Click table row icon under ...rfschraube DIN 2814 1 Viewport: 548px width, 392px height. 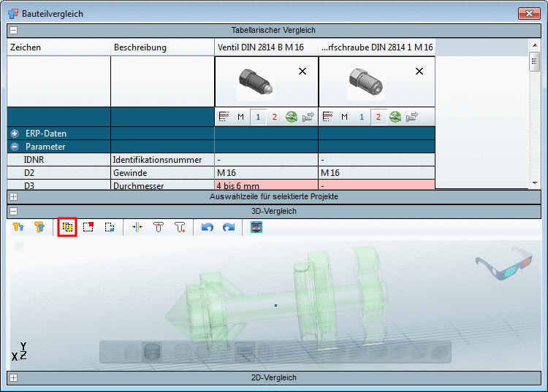tap(327, 117)
